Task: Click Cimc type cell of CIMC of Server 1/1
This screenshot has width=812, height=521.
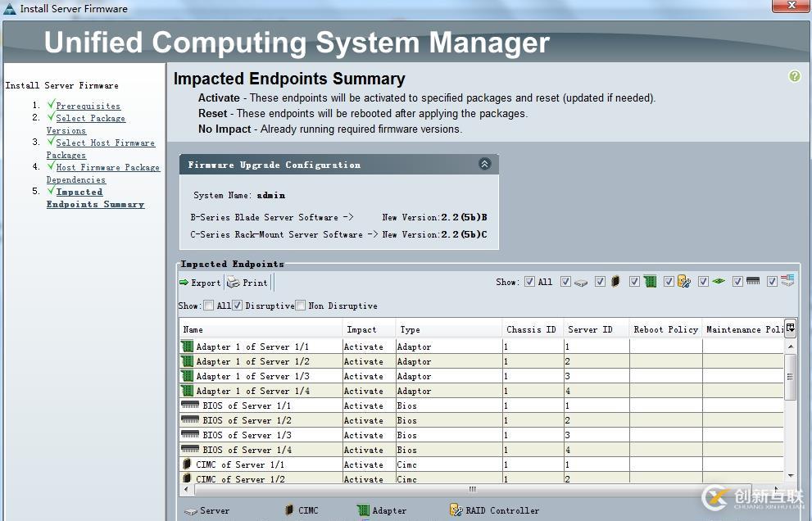Action: click(x=448, y=464)
